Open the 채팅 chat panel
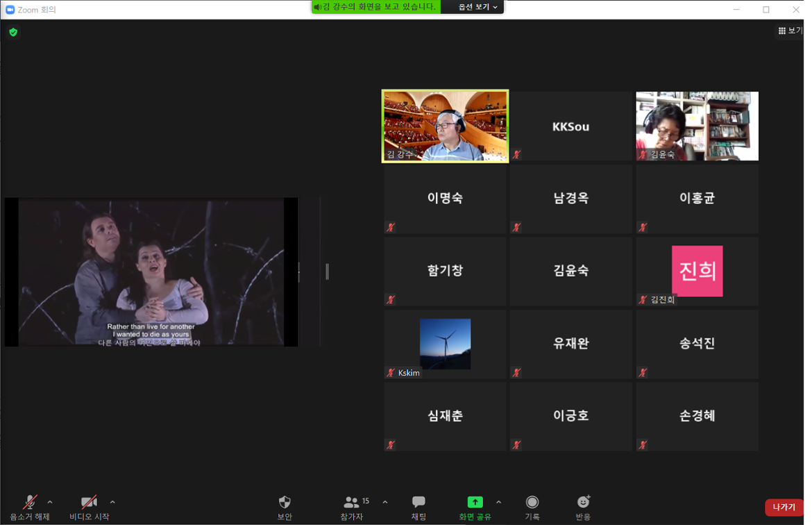Image resolution: width=812 pixels, height=525 pixels. point(418,501)
